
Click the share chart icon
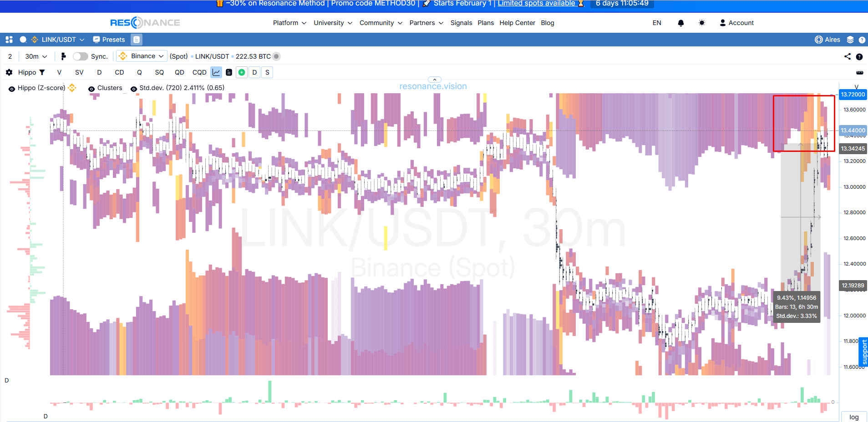click(x=847, y=56)
